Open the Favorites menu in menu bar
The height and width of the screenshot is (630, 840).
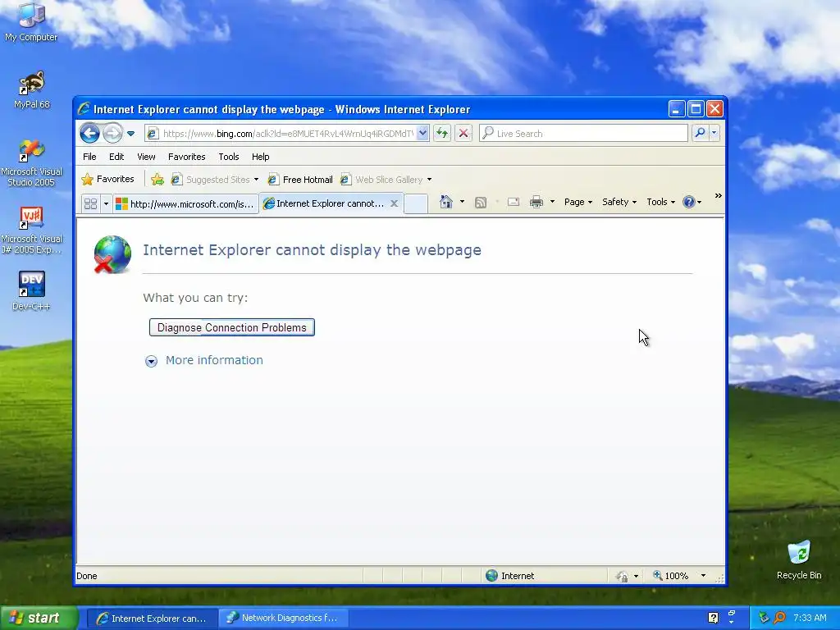[186, 157]
